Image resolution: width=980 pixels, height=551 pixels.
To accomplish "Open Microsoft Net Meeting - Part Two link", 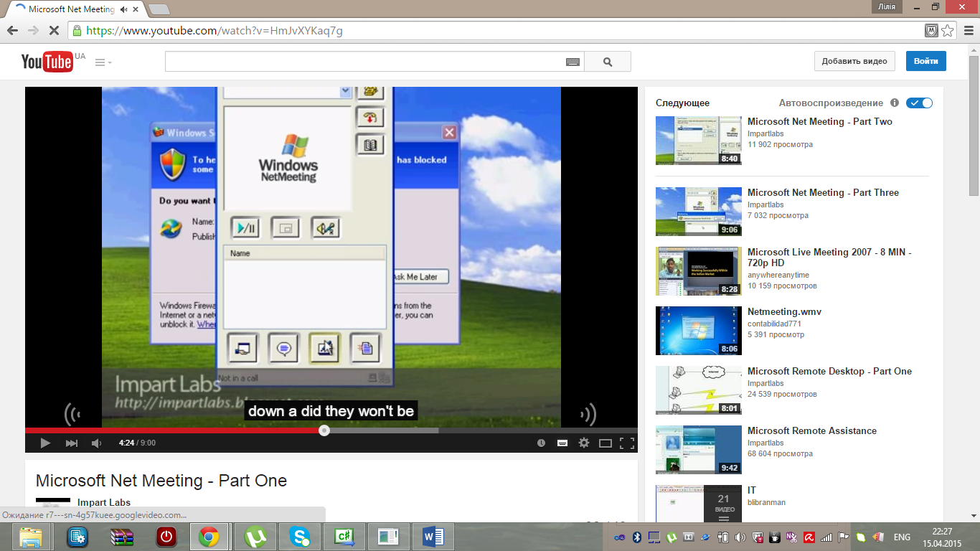I will click(819, 122).
